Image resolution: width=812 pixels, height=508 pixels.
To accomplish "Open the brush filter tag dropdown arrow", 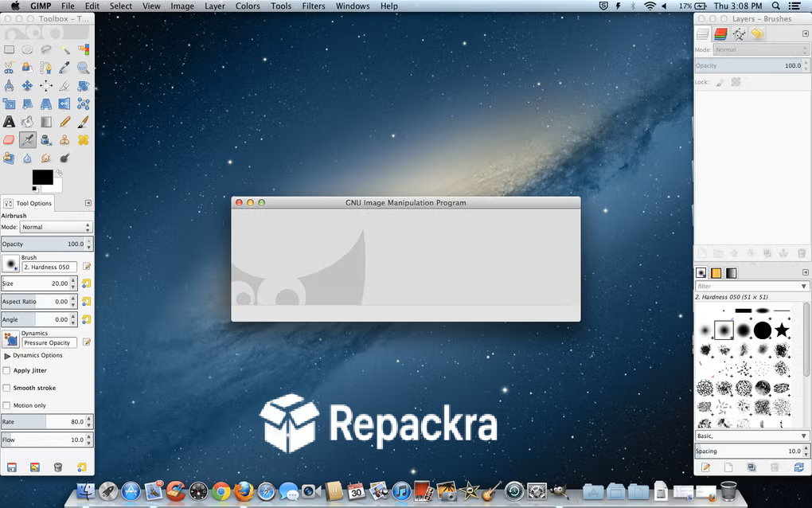I will coord(804,287).
